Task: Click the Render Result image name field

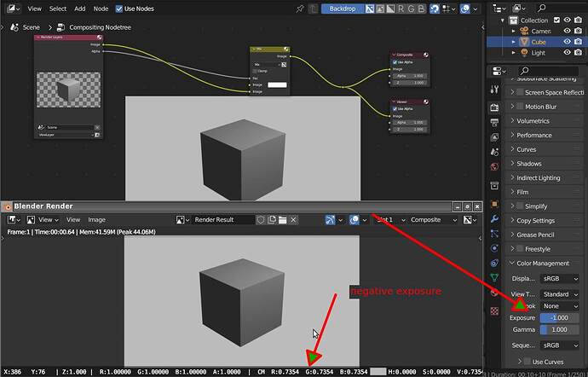Action: tap(223, 220)
